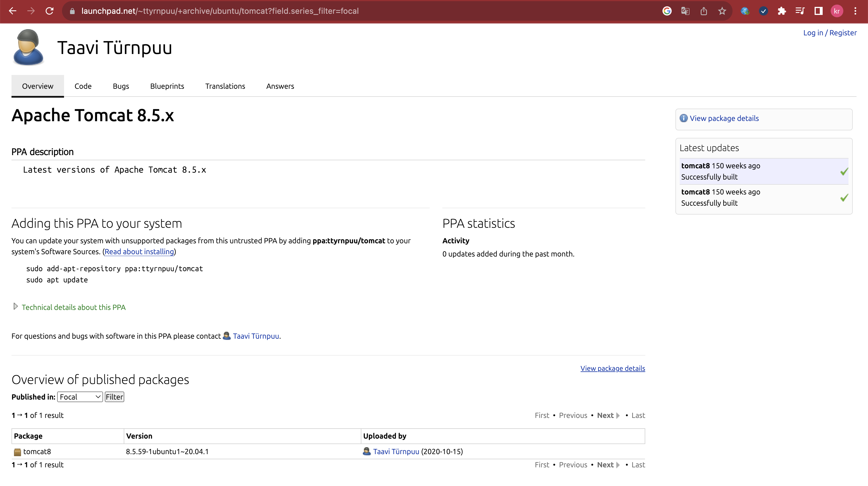Click the share page icon
This screenshot has height=486, width=868.
[704, 11]
